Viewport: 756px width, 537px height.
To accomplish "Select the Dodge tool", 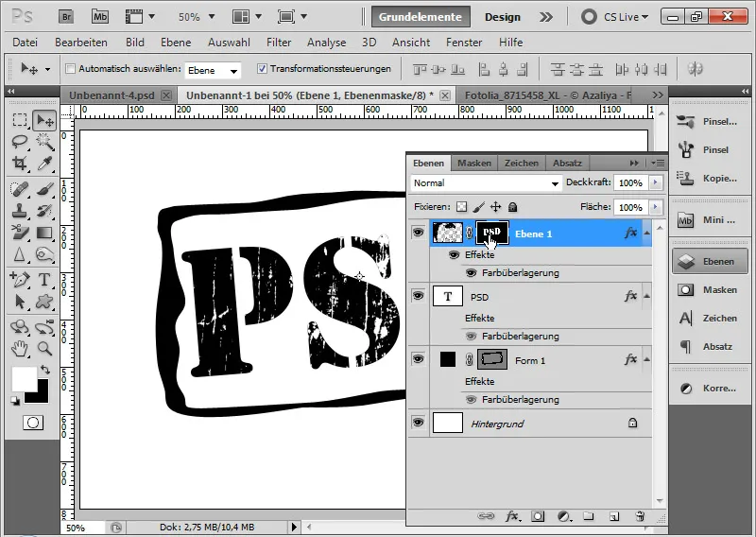I will click(44, 254).
